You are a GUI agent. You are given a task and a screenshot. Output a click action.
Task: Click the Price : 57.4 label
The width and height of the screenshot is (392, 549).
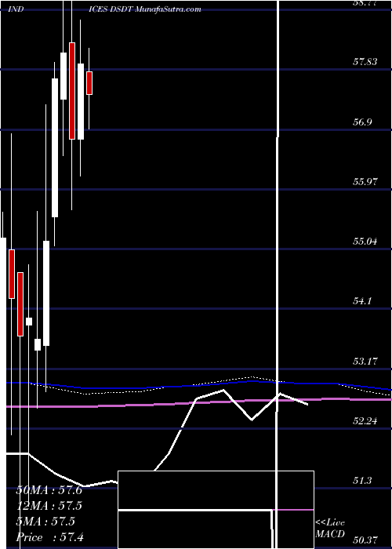(49, 537)
